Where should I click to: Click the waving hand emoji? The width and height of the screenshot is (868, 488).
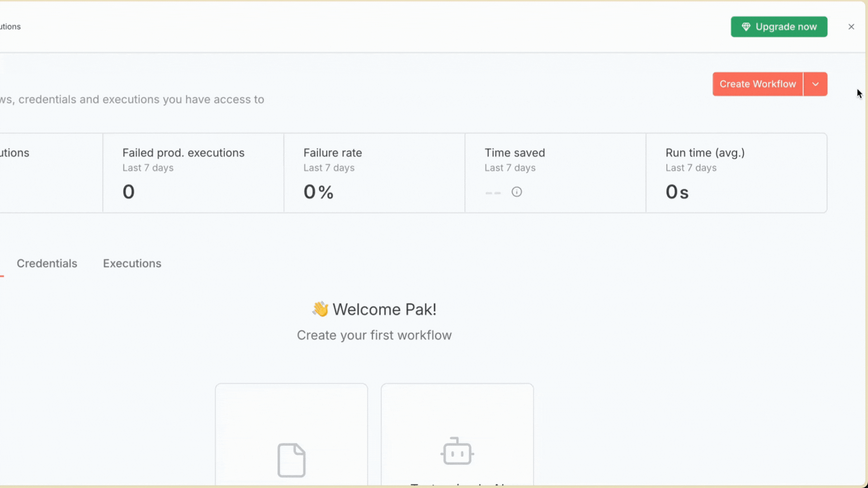(x=320, y=310)
